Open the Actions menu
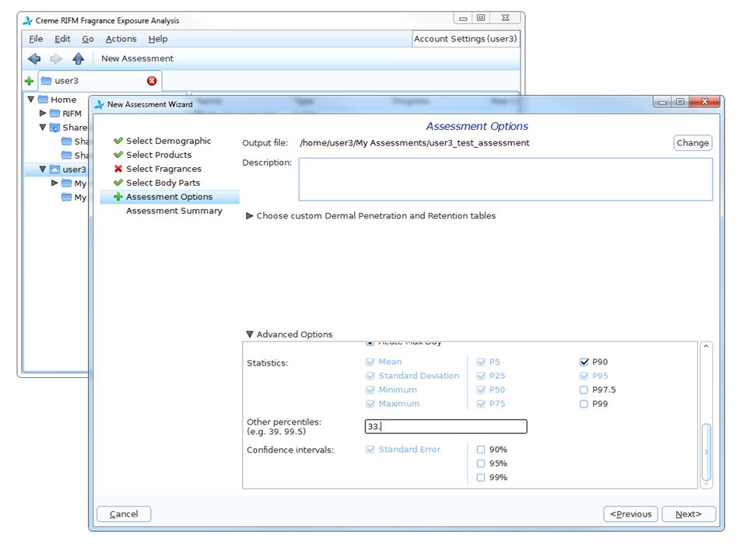 point(121,39)
